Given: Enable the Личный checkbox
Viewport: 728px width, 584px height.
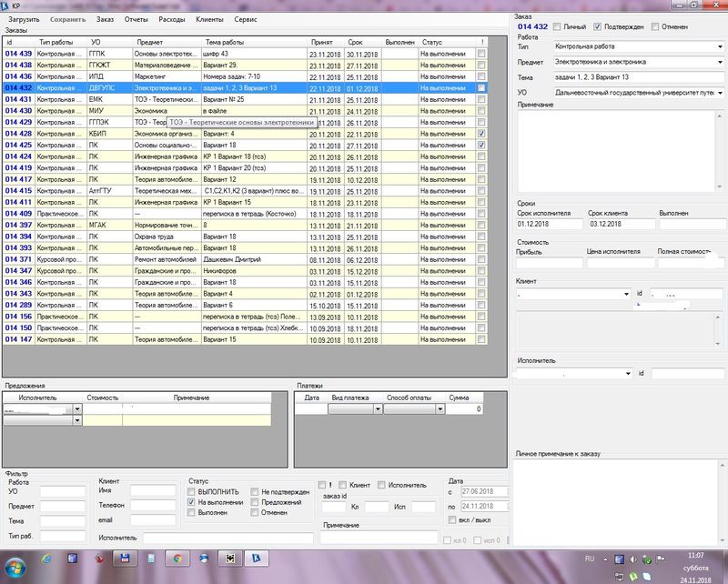Looking at the screenshot, I should coord(554,27).
